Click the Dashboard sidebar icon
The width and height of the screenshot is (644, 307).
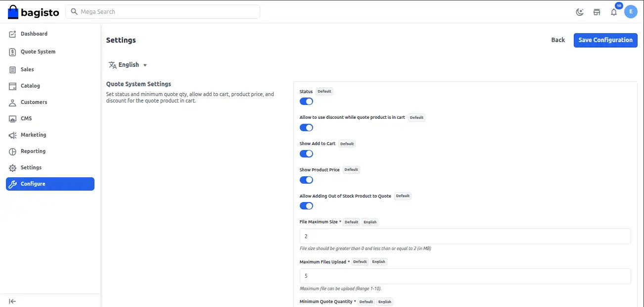13,34
